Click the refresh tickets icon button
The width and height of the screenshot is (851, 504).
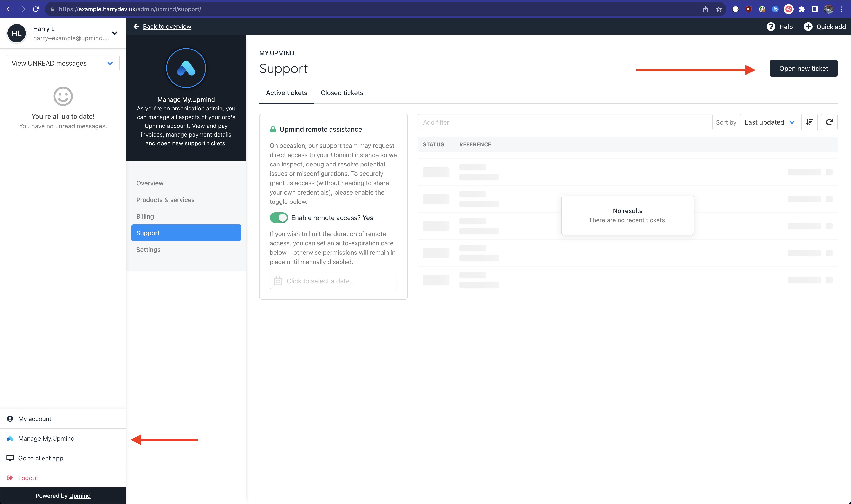(829, 122)
